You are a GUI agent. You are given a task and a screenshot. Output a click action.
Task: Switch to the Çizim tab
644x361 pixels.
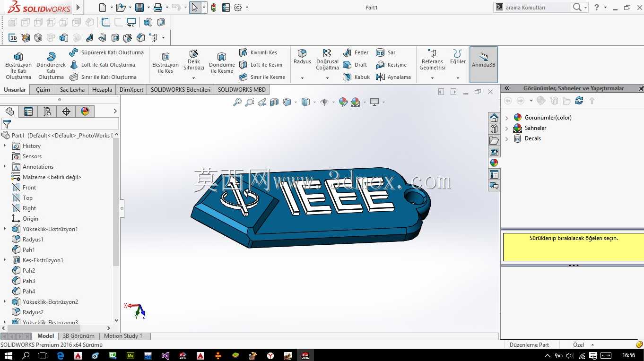click(43, 90)
